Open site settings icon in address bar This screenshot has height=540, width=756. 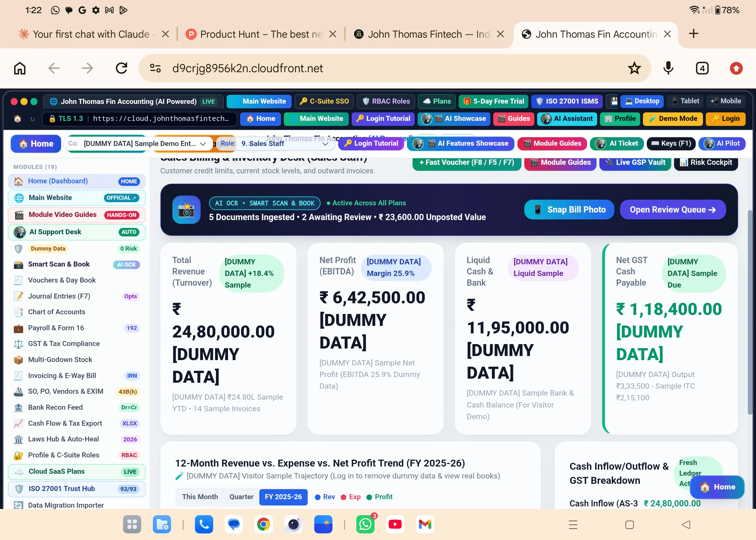coord(155,68)
